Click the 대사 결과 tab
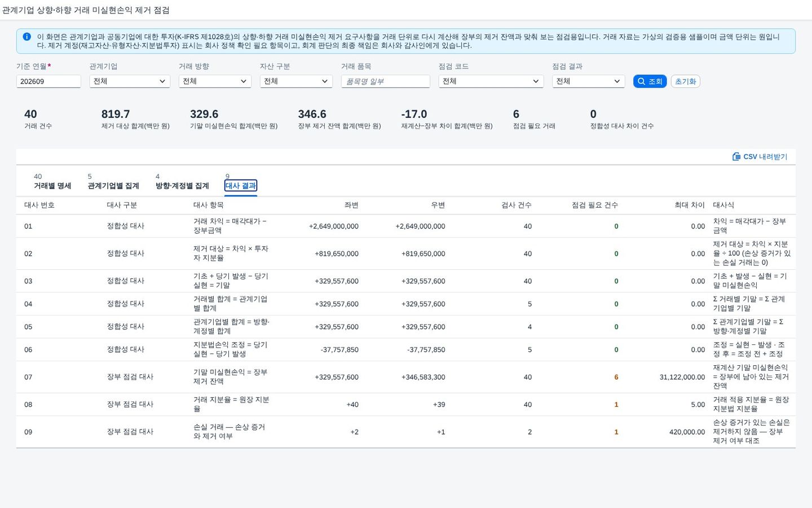 (x=241, y=185)
